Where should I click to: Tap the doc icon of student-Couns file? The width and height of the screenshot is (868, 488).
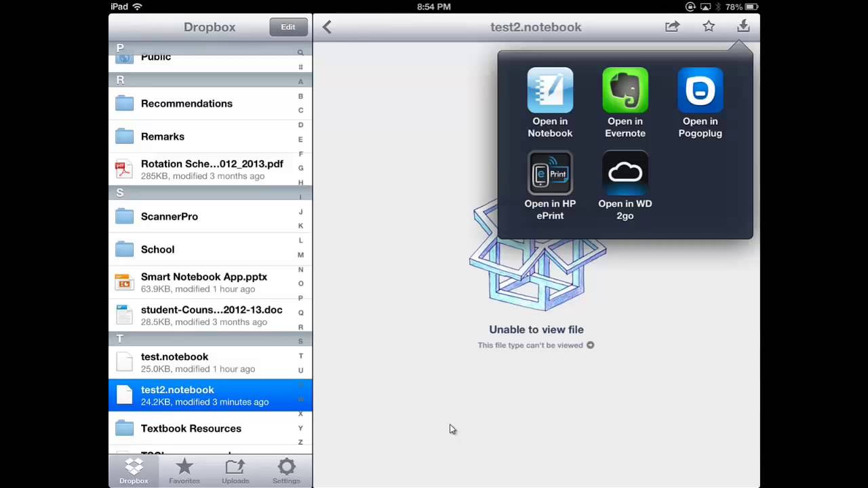124,315
